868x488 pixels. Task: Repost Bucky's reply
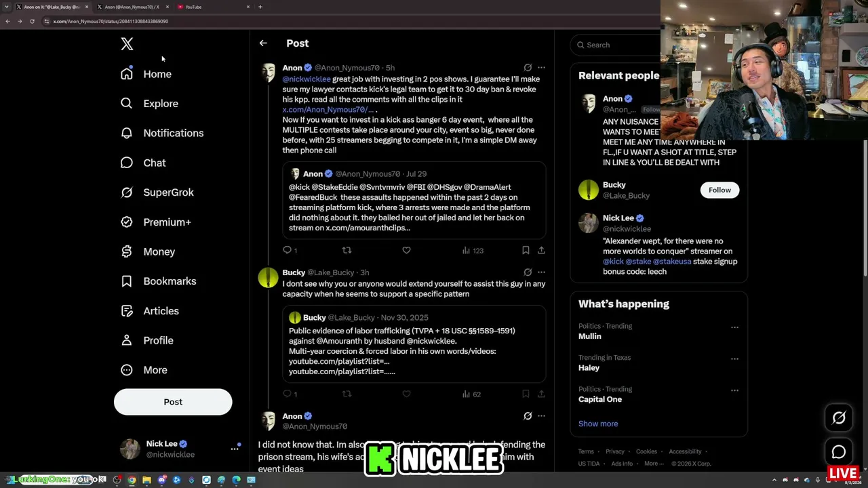point(347,394)
